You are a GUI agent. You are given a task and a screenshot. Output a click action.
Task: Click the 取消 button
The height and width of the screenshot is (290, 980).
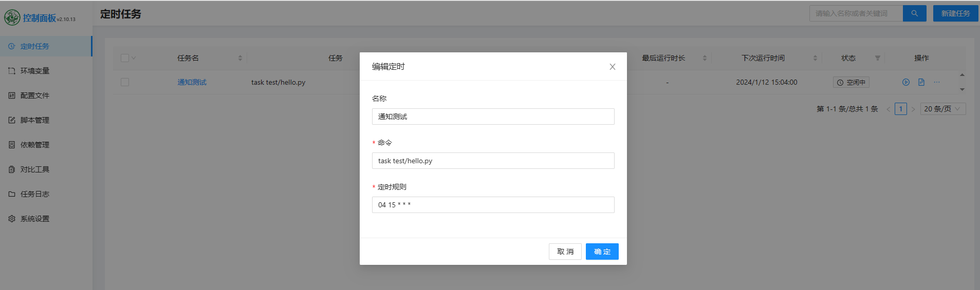point(565,252)
